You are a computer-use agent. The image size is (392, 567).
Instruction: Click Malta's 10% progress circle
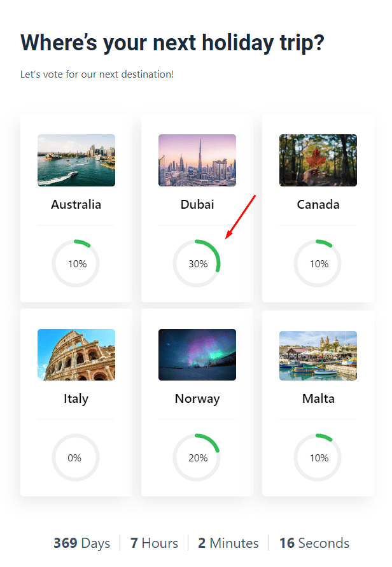pos(318,458)
